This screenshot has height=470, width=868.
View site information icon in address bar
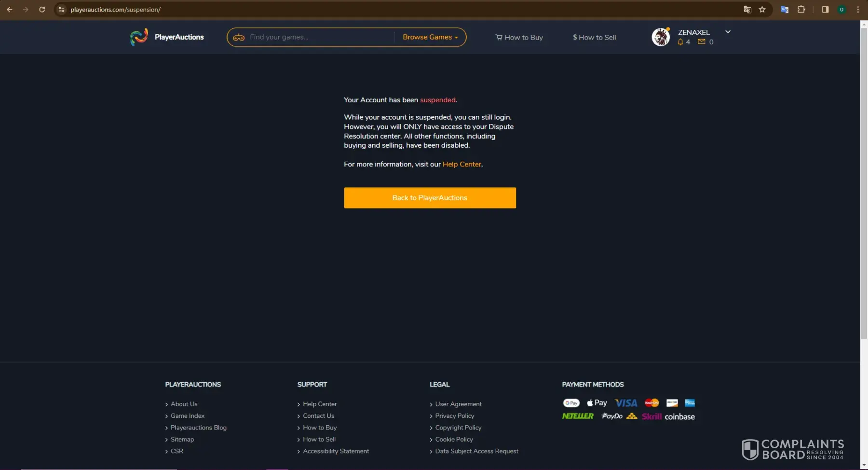click(x=61, y=10)
